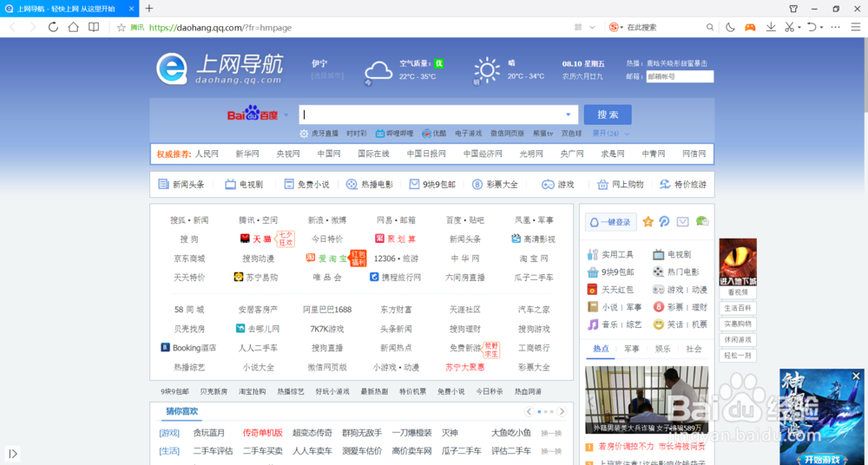868x465 pixels.
Task: Go to browser home page icon
Action: 73,27
